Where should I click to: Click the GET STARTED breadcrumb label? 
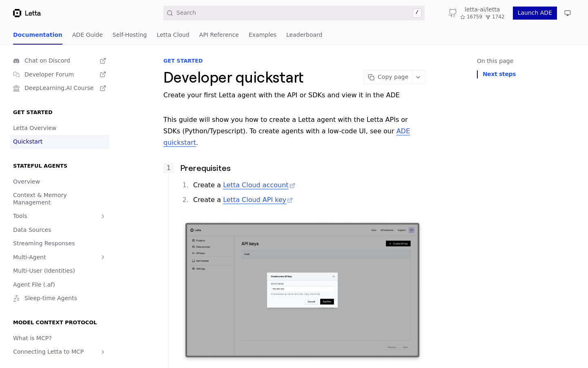click(183, 61)
